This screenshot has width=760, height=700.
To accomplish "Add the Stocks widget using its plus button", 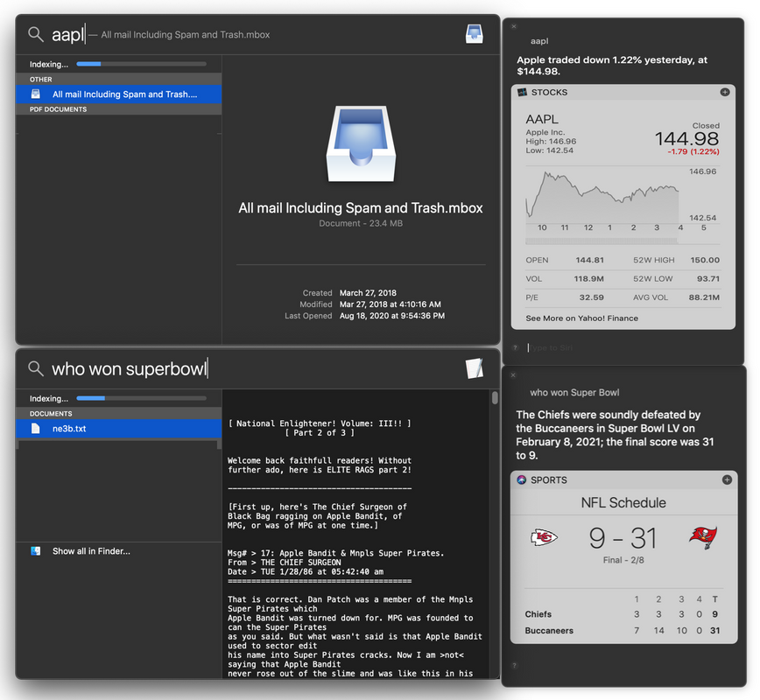I will pyautogui.click(x=725, y=92).
